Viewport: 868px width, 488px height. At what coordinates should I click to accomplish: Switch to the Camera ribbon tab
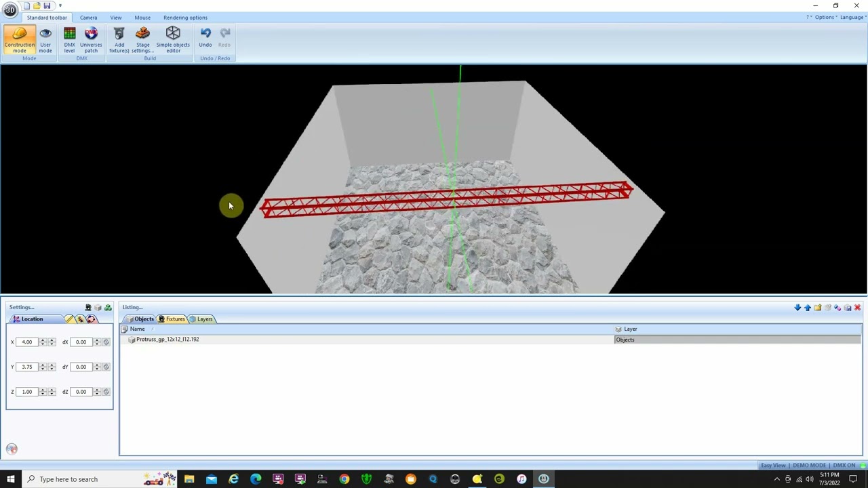pyautogui.click(x=88, y=18)
